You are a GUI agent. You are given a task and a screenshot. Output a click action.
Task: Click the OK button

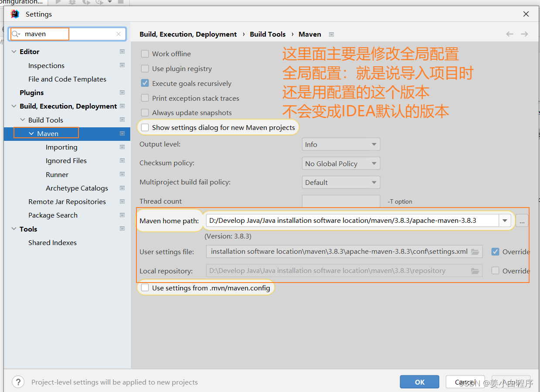(420, 382)
